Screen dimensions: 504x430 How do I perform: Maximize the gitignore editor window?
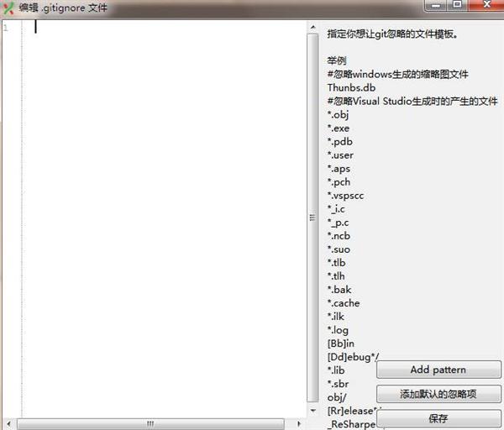tap(457, 5)
